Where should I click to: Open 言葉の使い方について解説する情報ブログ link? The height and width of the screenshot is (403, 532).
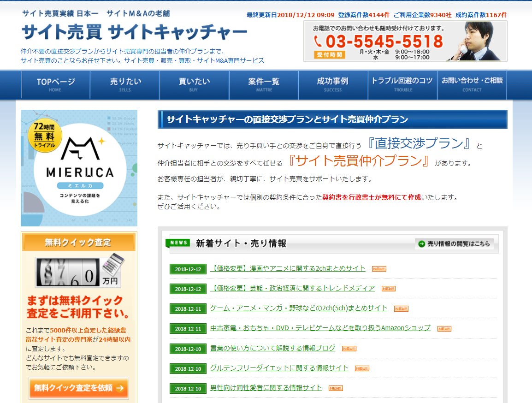tap(272, 348)
